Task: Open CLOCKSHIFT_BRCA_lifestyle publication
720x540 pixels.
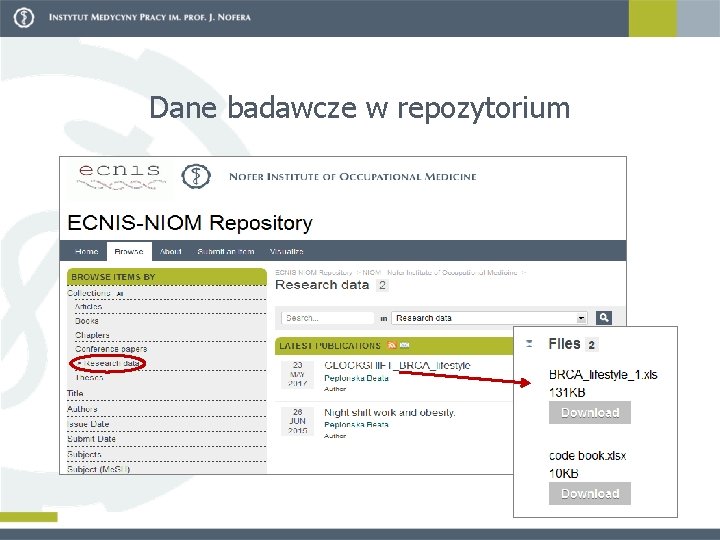Action: coord(397,365)
